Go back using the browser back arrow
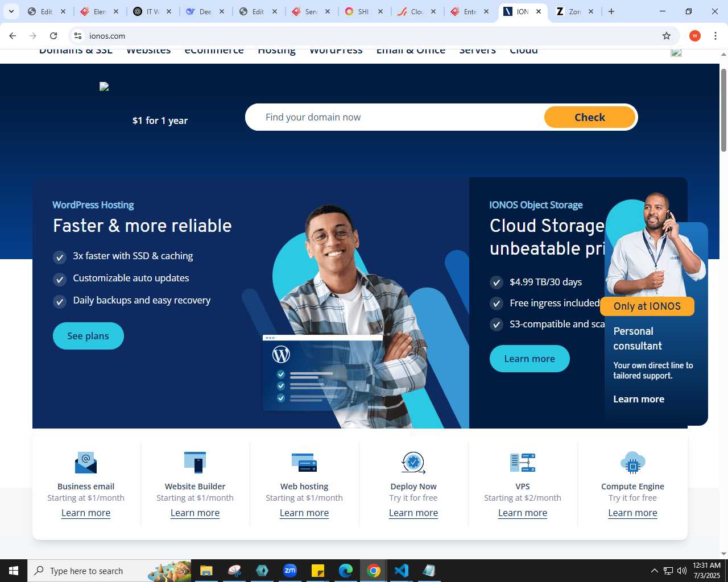Screen dimensions: 728x582 point(13,36)
